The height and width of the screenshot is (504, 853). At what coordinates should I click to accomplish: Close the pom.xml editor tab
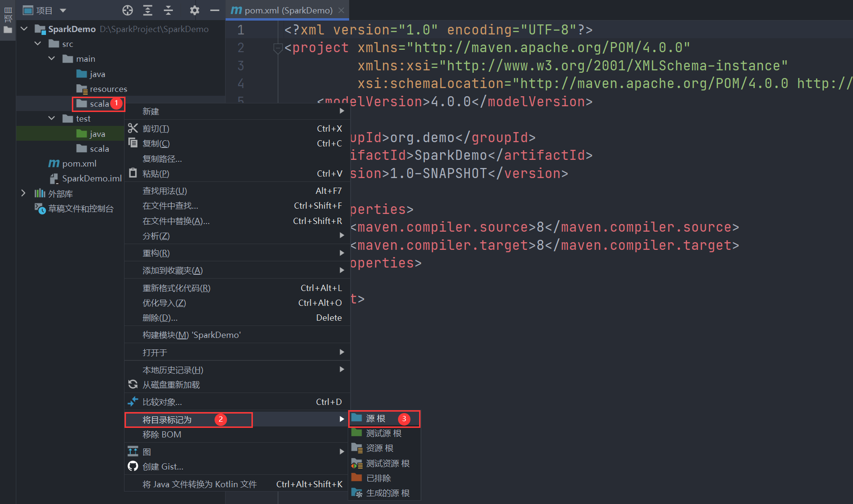(341, 10)
